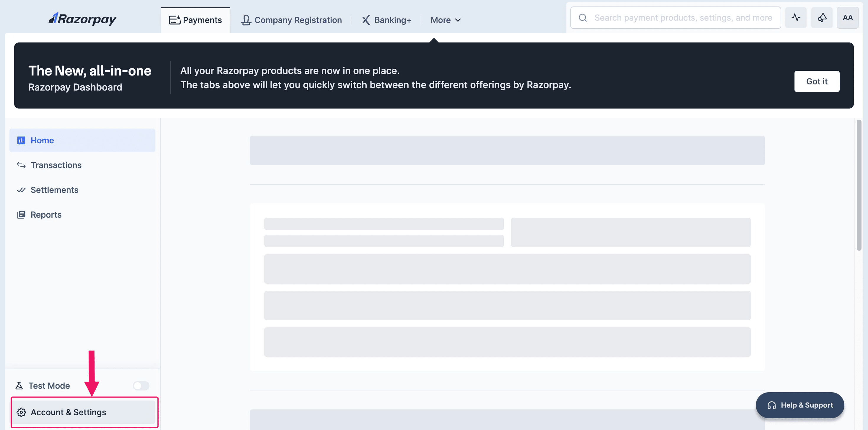This screenshot has height=430, width=868.
Task: Click the Home chart icon in sidebar
Action: tap(21, 140)
